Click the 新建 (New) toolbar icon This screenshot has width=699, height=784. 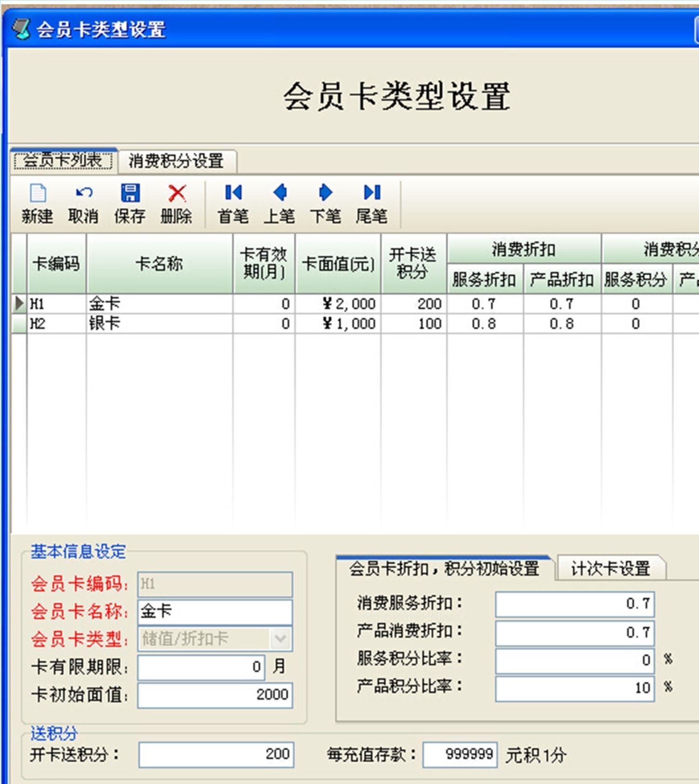38,193
